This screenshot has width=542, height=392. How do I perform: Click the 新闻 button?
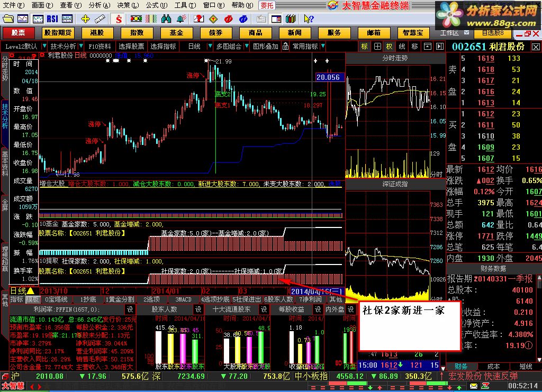click(x=295, y=33)
